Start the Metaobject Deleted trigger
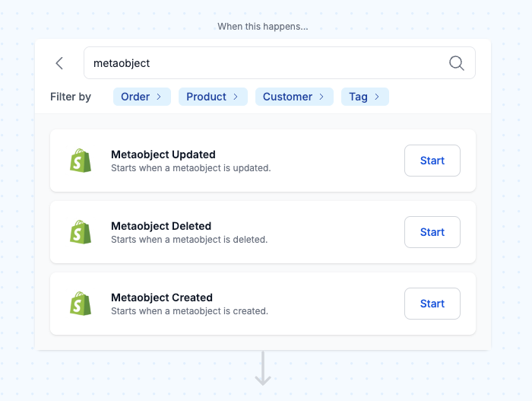This screenshot has width=532, height=401. 432,232
